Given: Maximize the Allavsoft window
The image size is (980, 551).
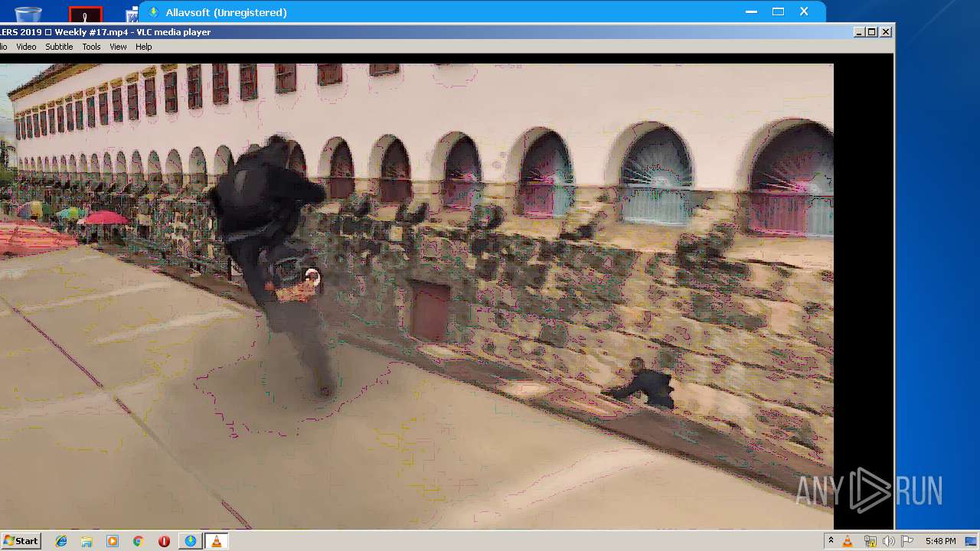Looking at the screenshot, I should pos(778,11).
